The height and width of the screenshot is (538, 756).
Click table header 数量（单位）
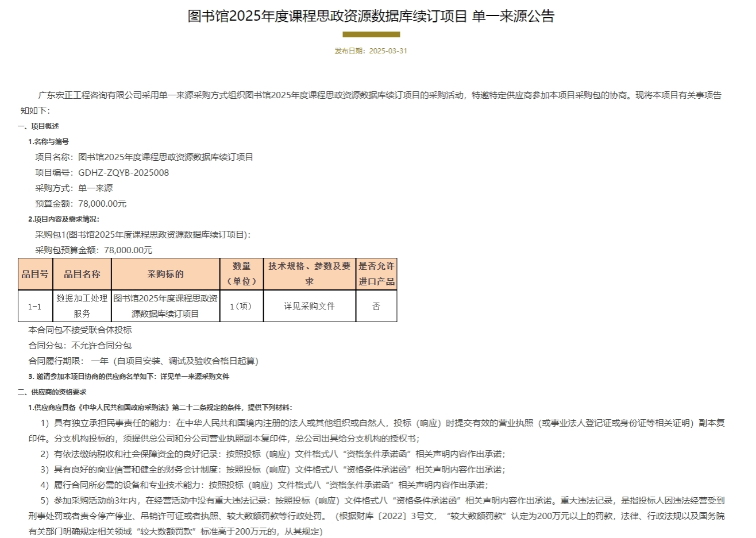point(242,274)
